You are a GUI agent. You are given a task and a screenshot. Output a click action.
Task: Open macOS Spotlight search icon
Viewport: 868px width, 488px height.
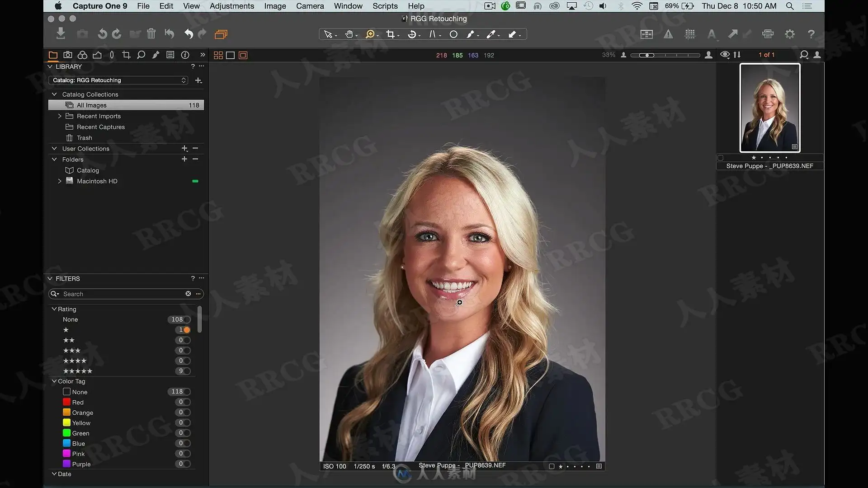pyautogui.click(x=790, y=6)
